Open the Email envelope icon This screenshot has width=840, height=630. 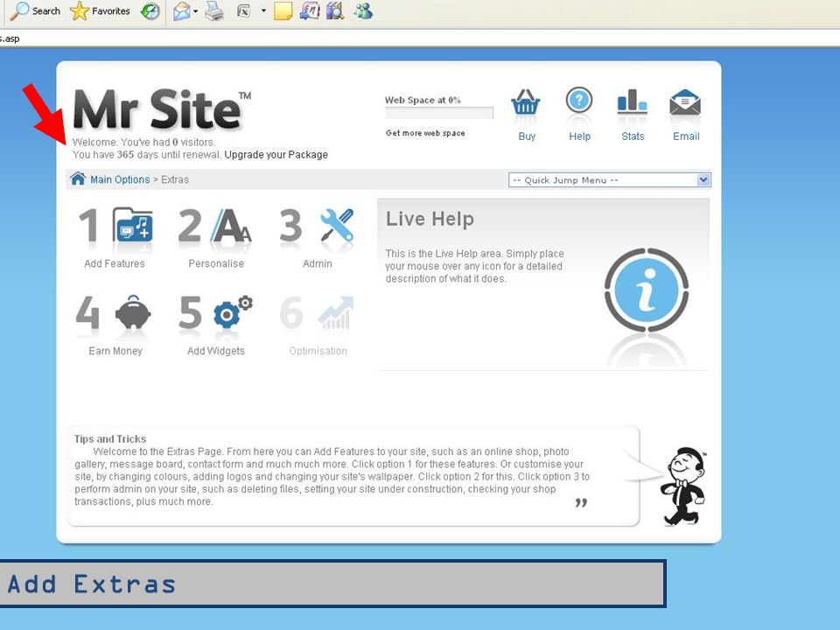pos(685,103)
